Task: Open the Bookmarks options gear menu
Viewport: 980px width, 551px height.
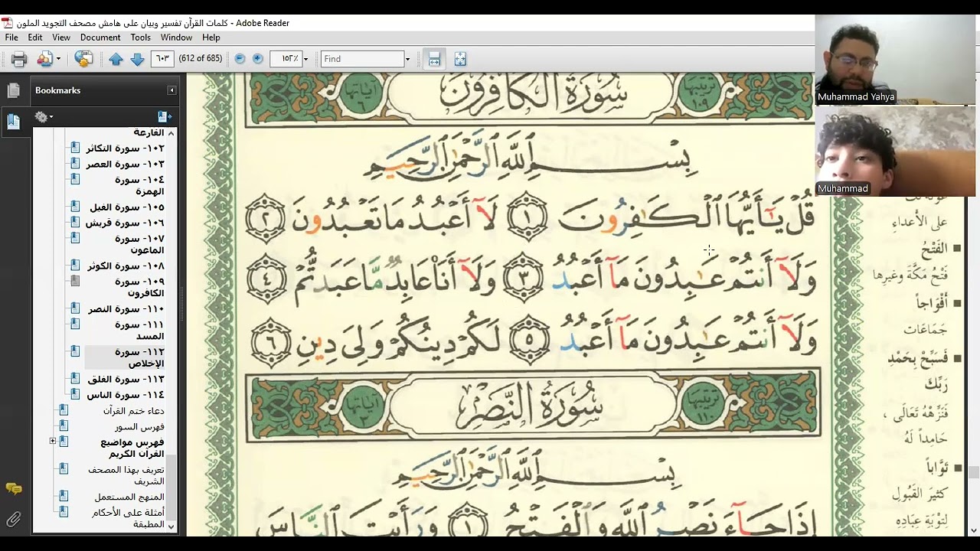Action: coord(43,117)
